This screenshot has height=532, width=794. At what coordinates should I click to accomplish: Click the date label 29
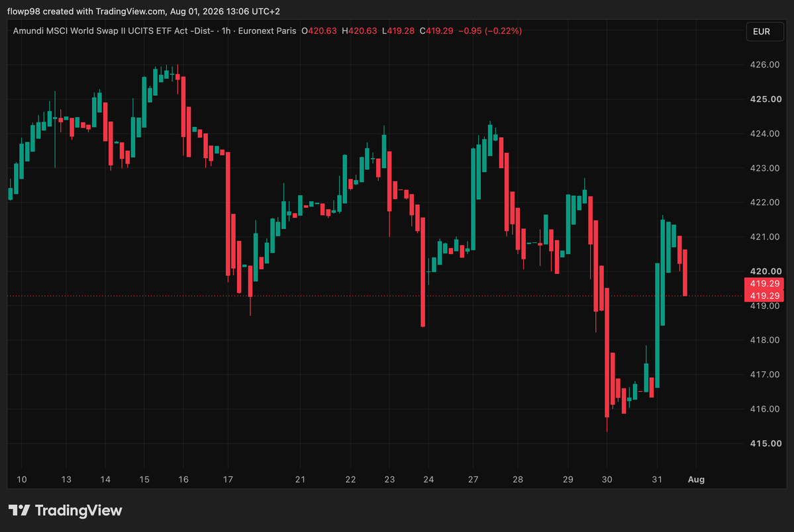[x=568, y=479]
